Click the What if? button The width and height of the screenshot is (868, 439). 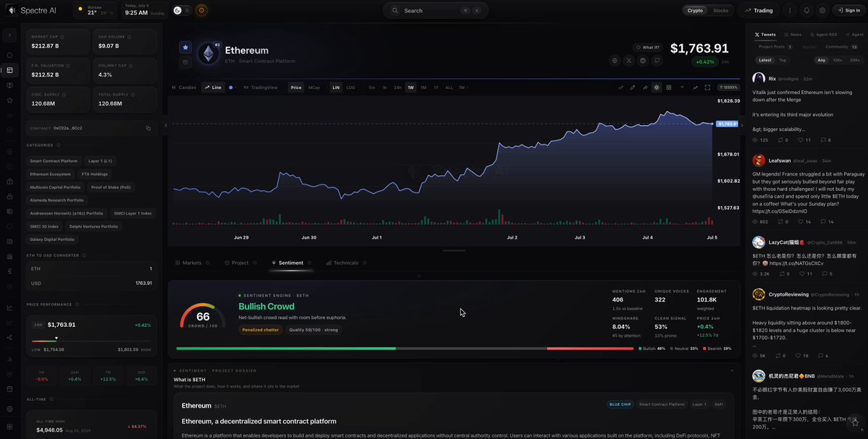click(648, 48)
